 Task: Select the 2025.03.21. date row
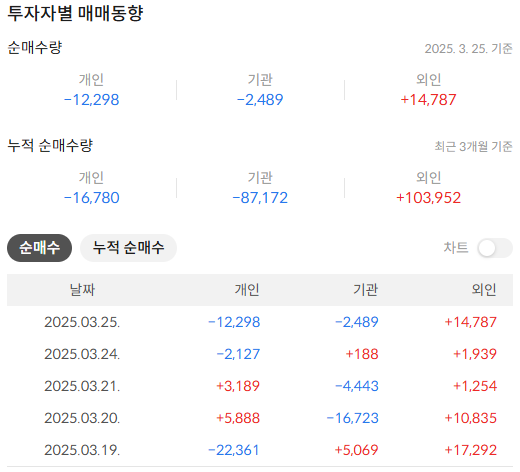[x=260, y=386]
